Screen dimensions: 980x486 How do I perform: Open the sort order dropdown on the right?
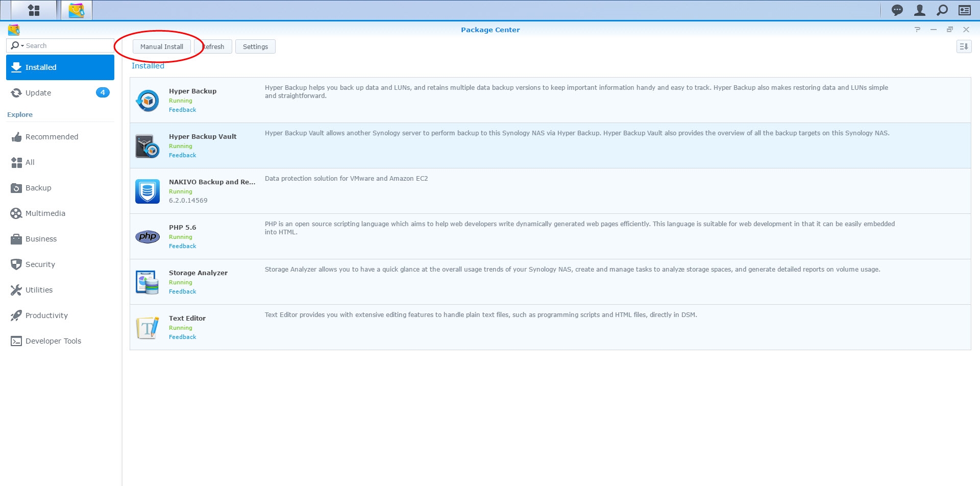click(964, 46)
